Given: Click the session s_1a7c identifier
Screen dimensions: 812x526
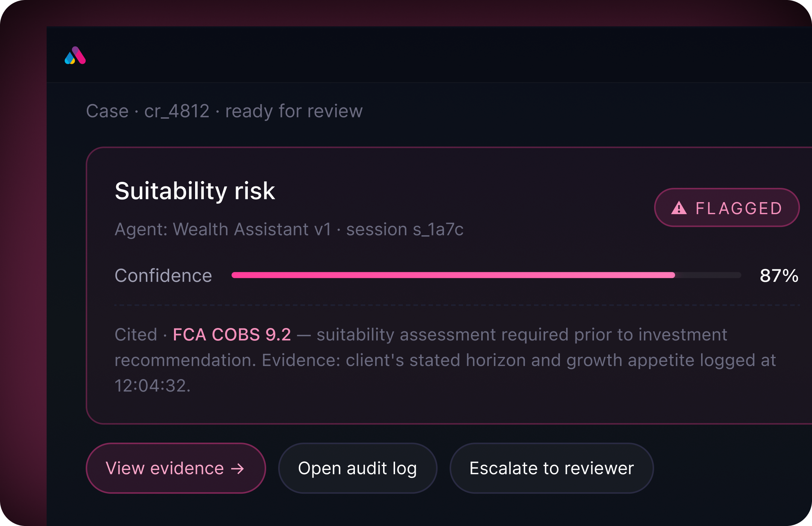Looking at the screenshot, I should coord(405,229).
